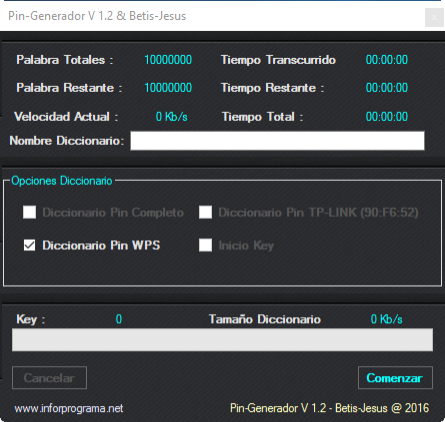Viewport: 445px width, 422px height.
Task: Click the Palabra Restante label
Action: (69, 88)
